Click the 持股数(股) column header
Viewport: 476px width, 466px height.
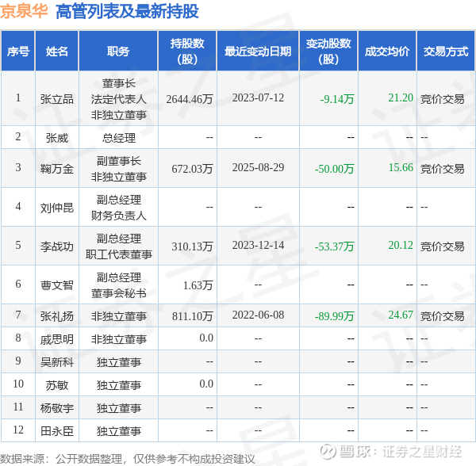187,51
